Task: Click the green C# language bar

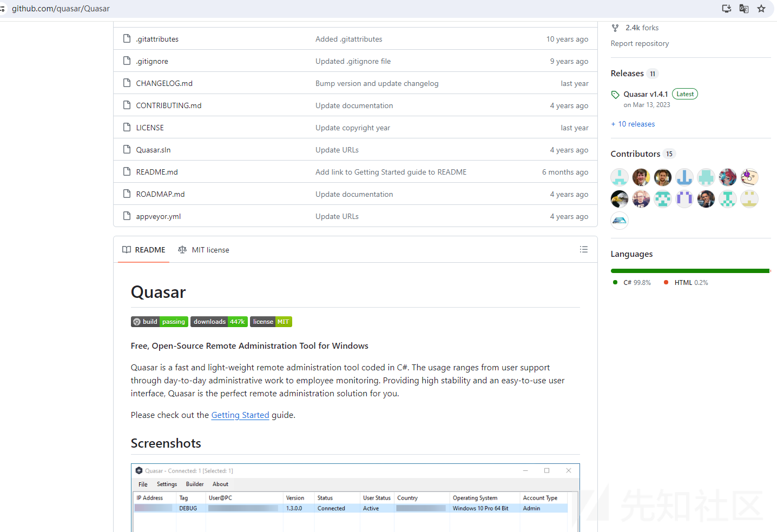Action: 690,271
